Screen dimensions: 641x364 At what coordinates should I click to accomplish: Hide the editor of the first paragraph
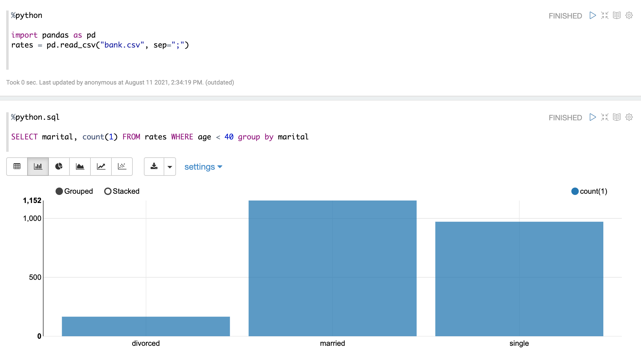click(x=605, y=15)
